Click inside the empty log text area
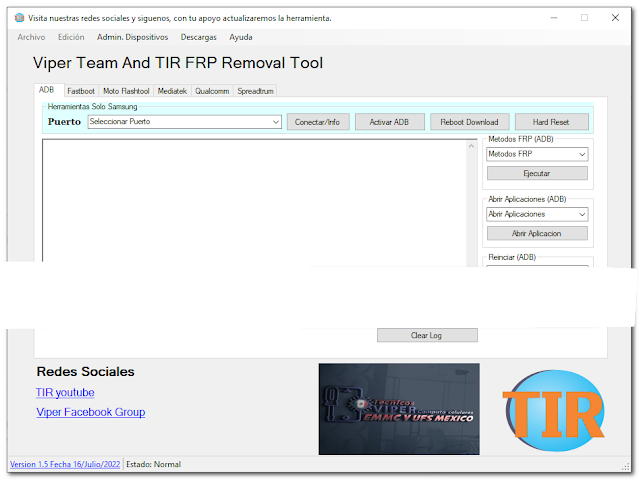The image size is (639, 480). click(x=254, y=202)
